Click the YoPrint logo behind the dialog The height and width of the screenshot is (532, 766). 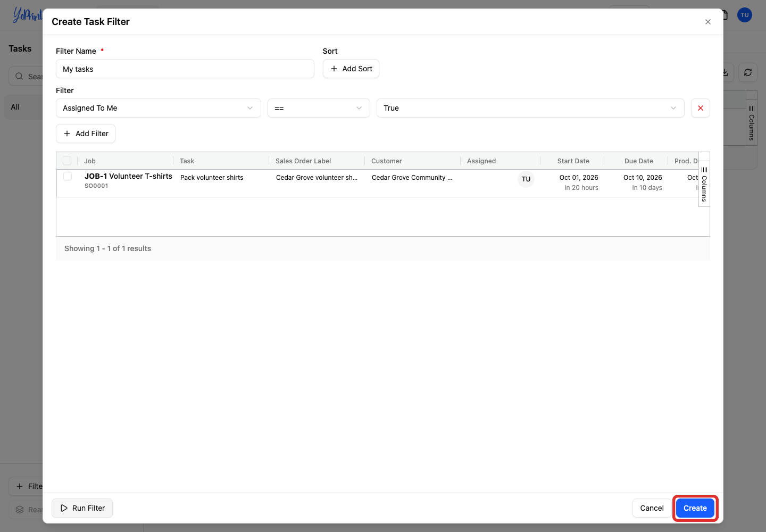click(28, 15)
